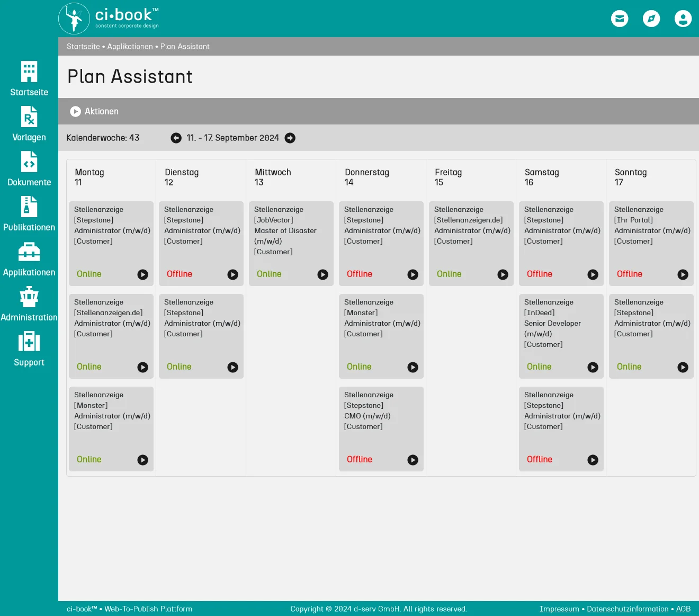The width and height of the screenshot is (699, 616).
Task: Select Master of Disaster card text
Action: click(285, 230)
